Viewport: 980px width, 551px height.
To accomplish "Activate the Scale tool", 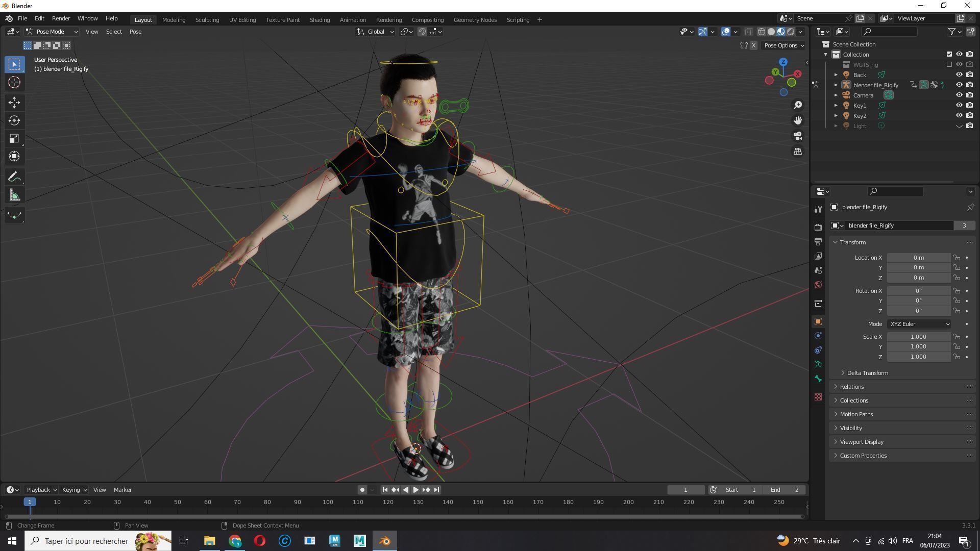I will tap(14, 138).
